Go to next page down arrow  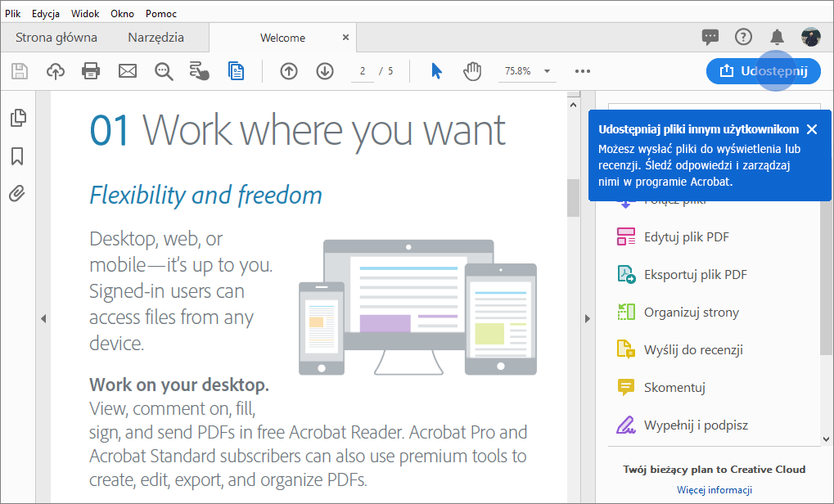pos(325,71)
